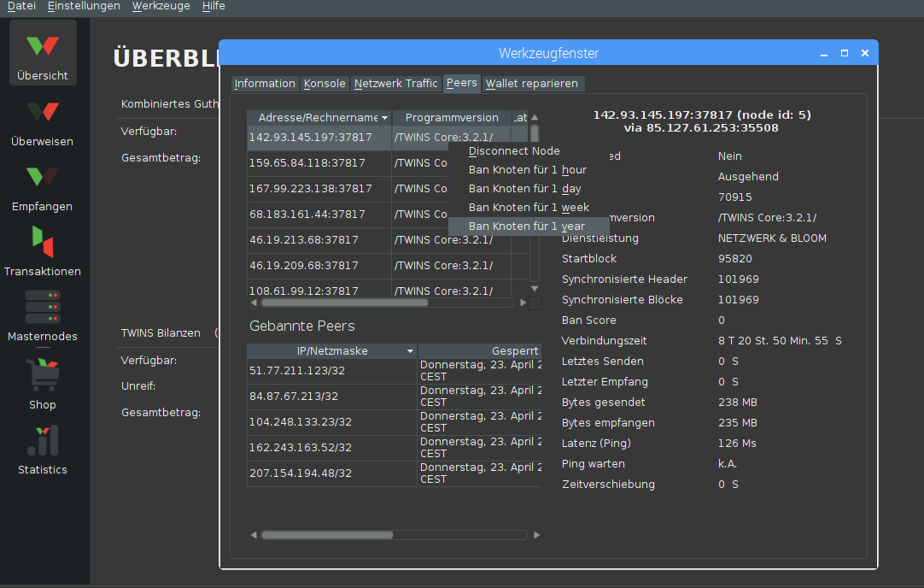This screenshot has height=588, width=924.
Task: Click the /TWINS Core:3.2.1/ version value
Action: click(x=767, y=218)
